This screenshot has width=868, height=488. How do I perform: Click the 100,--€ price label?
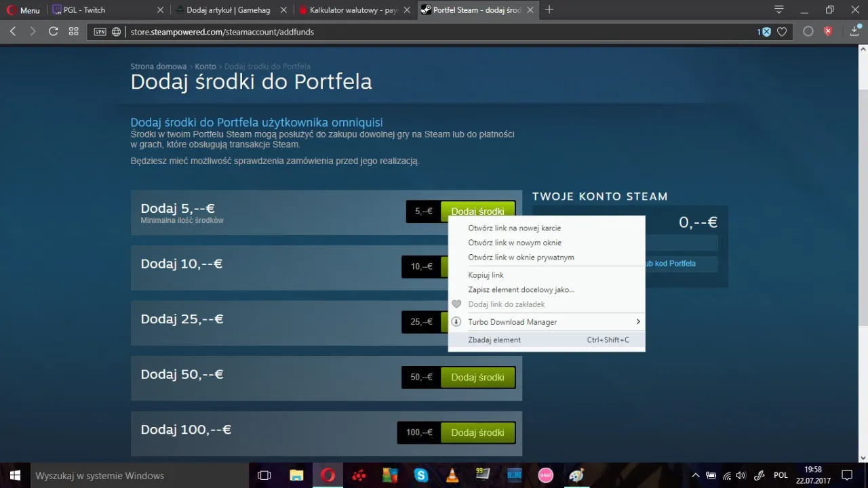419,432
